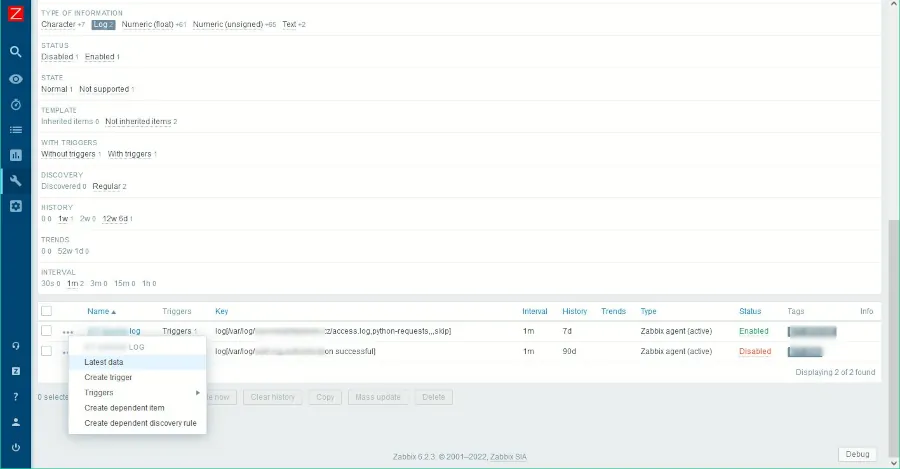The image size is (900, 469).
Task: Open the three-dots menu of the first item
Action: click(67, 331)
